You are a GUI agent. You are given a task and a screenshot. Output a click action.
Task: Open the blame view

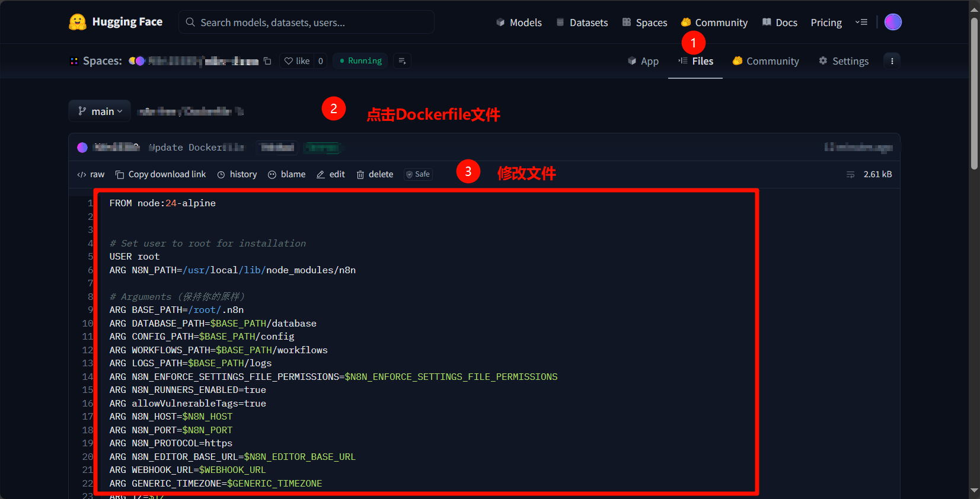coord(287,174)
